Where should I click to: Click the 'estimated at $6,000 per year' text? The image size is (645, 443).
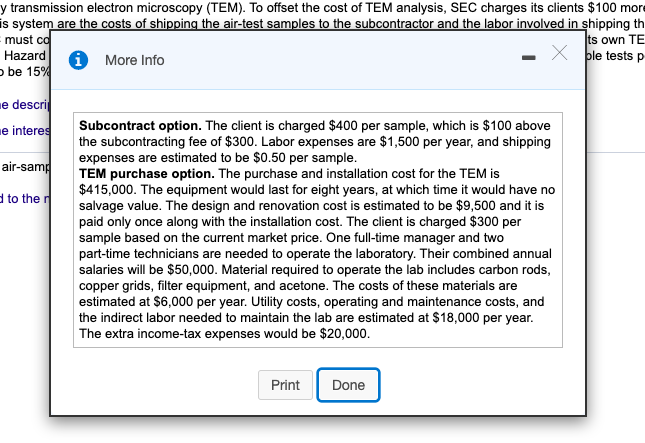(163, 302)
